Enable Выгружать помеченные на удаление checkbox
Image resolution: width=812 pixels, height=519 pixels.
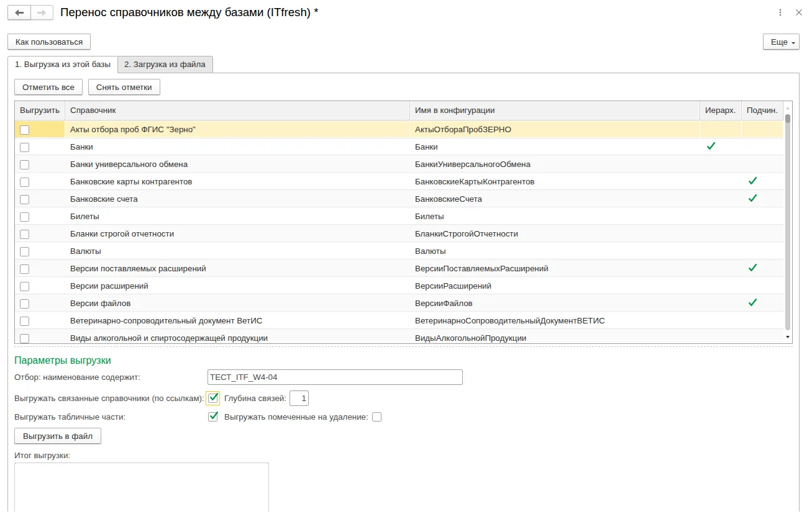tap(376, 417)
